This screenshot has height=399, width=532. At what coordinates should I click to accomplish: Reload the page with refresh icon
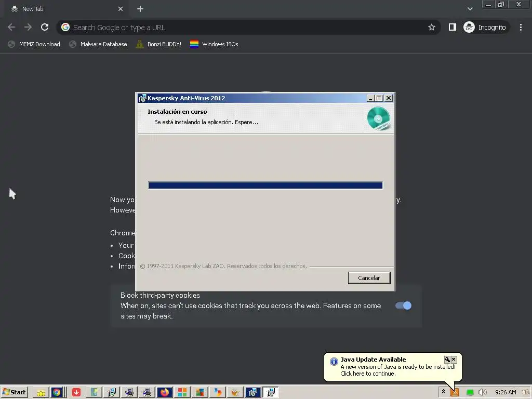point(45,27)
